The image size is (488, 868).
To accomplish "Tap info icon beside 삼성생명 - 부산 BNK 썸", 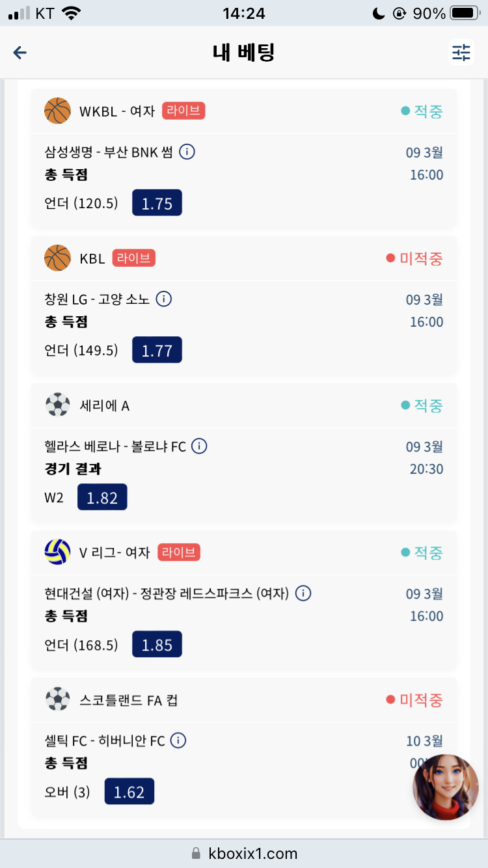I will (187, 152).
